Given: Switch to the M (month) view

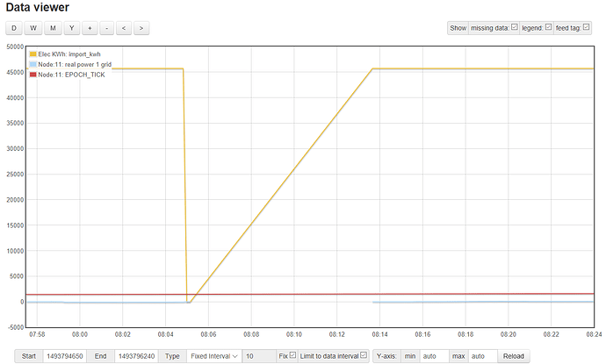Looking at the screenshot, I should click(53, 28).
